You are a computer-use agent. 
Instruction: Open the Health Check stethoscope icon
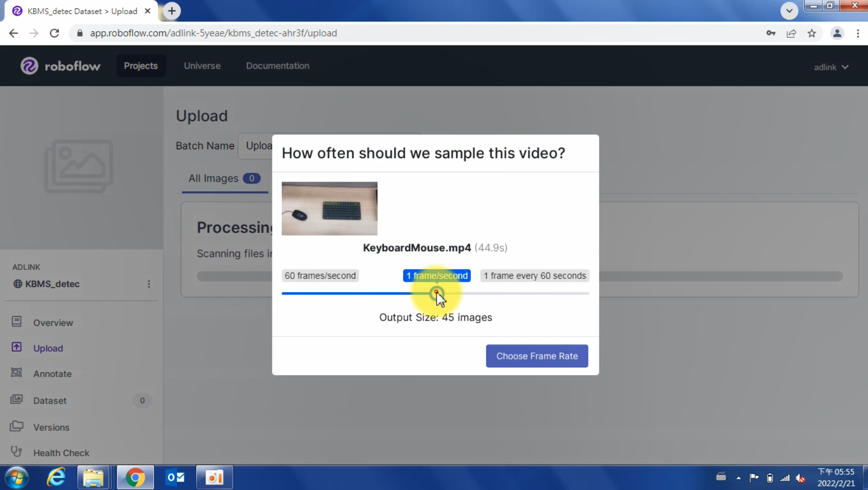click(17, 452)
